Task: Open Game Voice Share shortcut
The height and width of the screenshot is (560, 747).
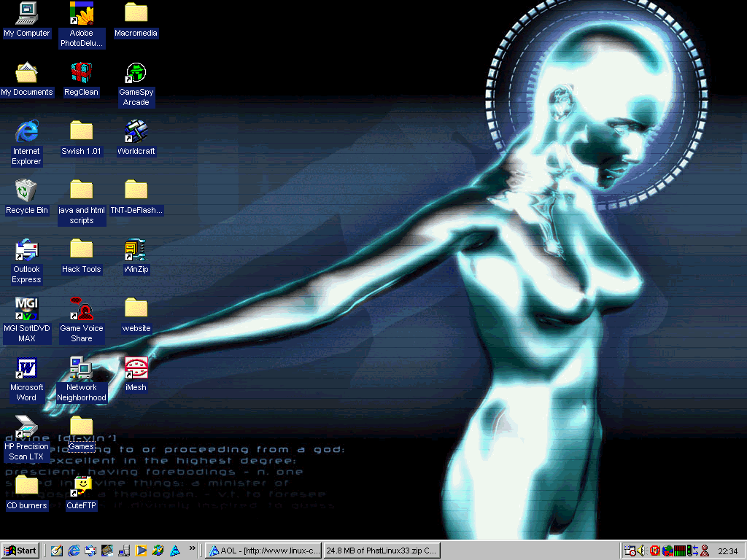Action: pos(81,309)
